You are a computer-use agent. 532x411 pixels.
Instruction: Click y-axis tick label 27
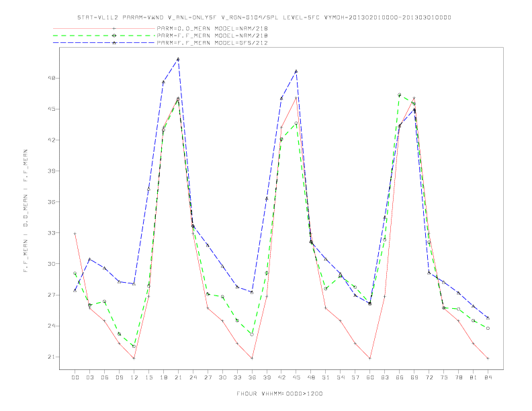coord(52,295)
